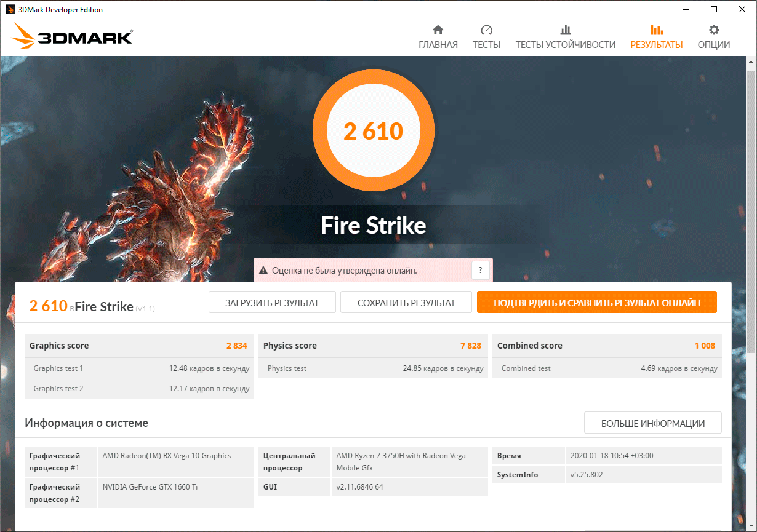Screen dimensions: 757x532
Task: Switch to ТЕСТЫ tab
Action: coord(487,37)
